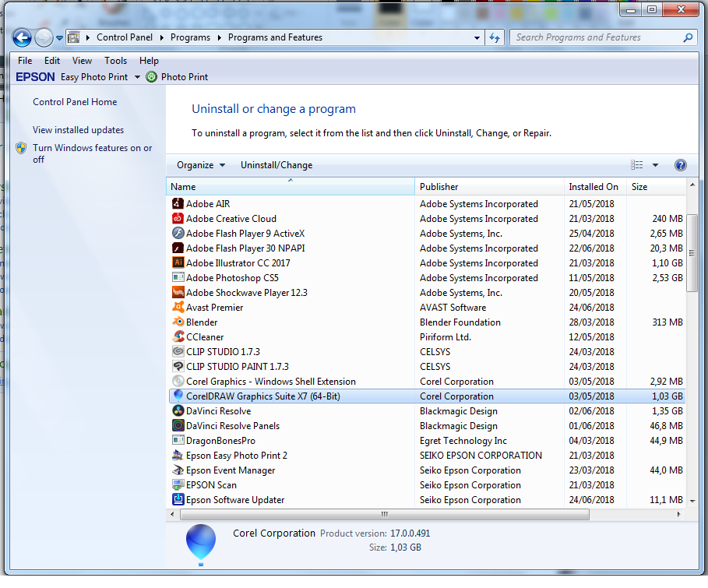Click the horizontal scrollbar right arrow
Viewport: 708px width, 588px height.
678,514
